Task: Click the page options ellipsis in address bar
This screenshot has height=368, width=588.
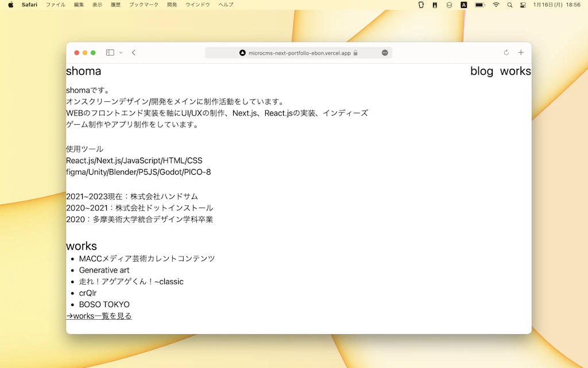Action: 385,53
